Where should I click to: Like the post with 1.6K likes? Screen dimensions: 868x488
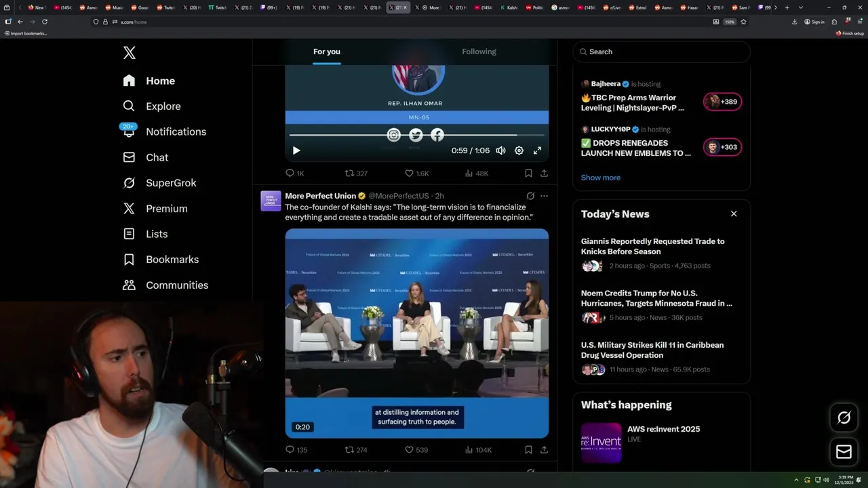click(x=416, y=174)
